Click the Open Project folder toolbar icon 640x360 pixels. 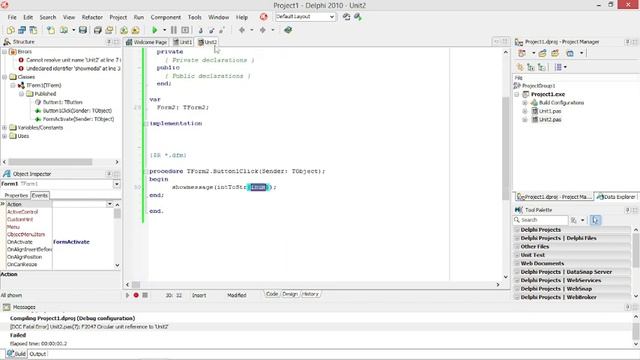click(109, 30)
